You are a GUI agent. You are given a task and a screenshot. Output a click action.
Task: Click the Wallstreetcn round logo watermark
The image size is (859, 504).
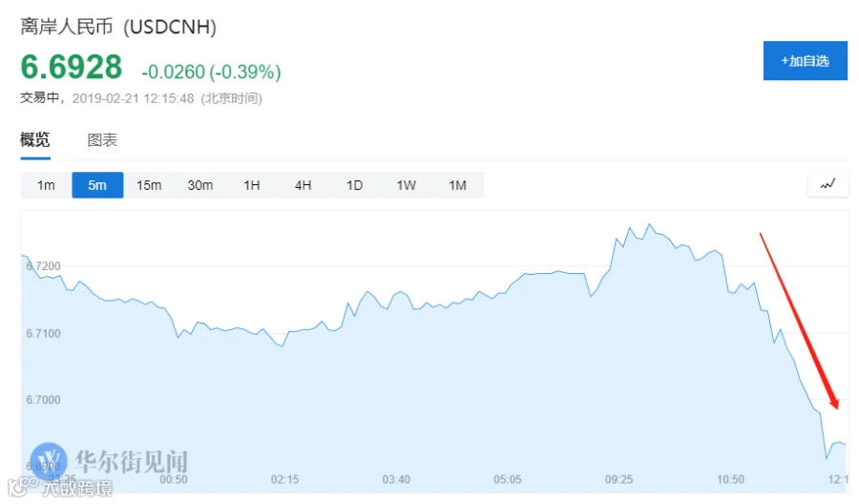point(49,461)
